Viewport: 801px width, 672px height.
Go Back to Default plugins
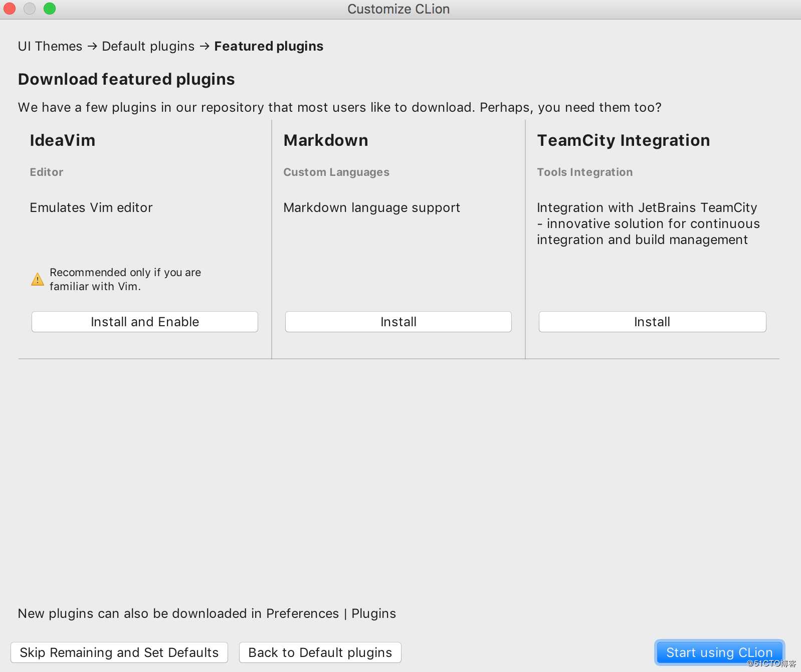pos(320,652)
